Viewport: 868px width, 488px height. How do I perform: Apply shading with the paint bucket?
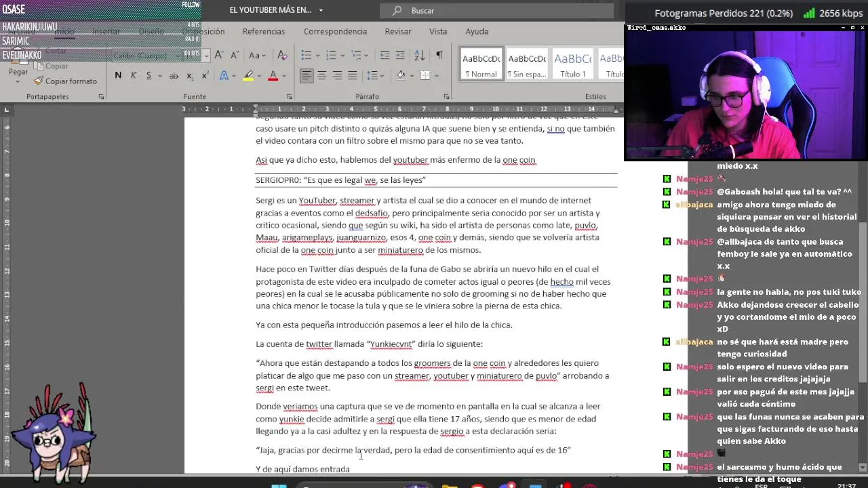click(x=401, y=75)
